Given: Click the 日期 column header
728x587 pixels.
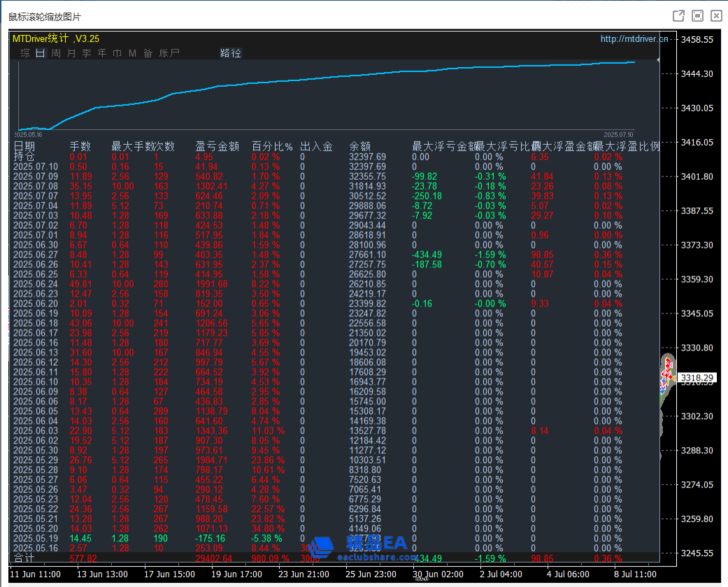Looking at the screenshot, I should coord(24,146).
